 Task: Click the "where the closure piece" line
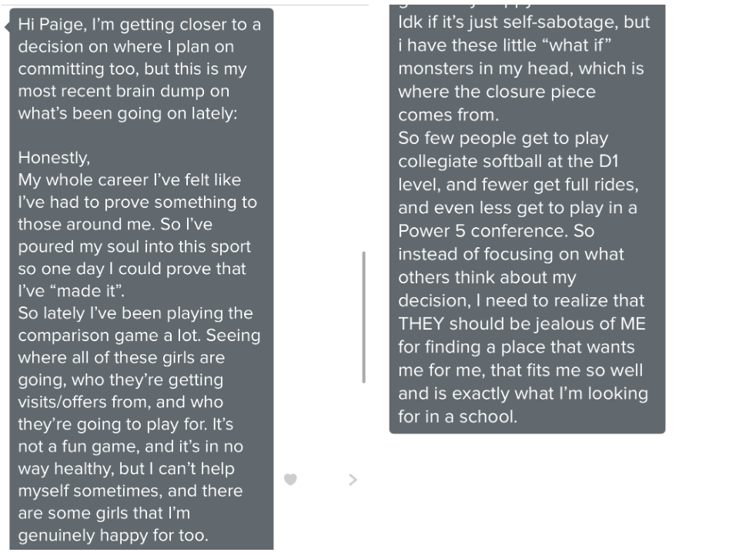(497, 92)
